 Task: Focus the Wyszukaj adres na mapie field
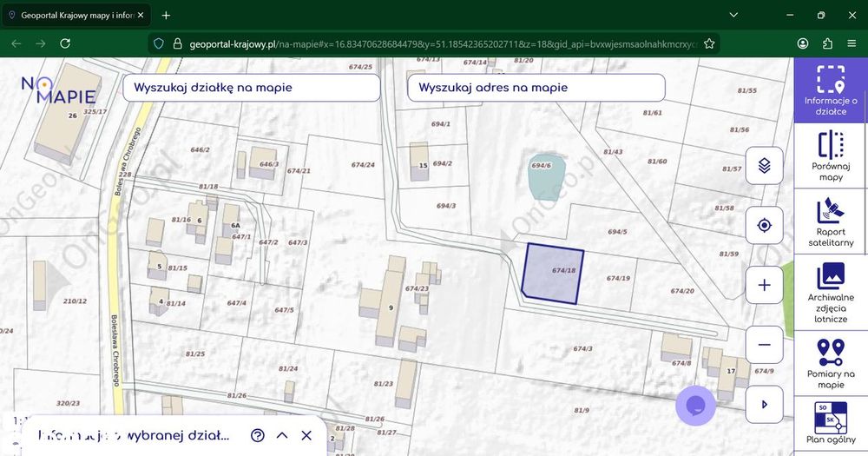[536, 88]
